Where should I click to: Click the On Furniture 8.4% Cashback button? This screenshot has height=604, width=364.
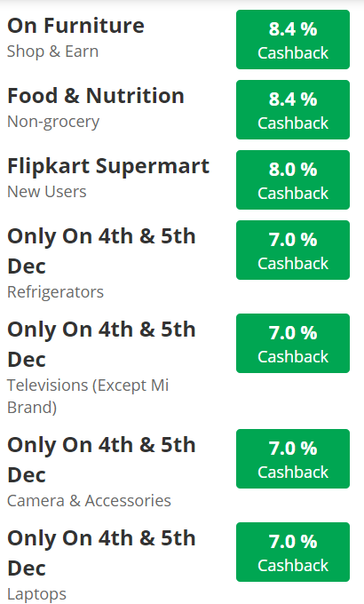point(293,40)
